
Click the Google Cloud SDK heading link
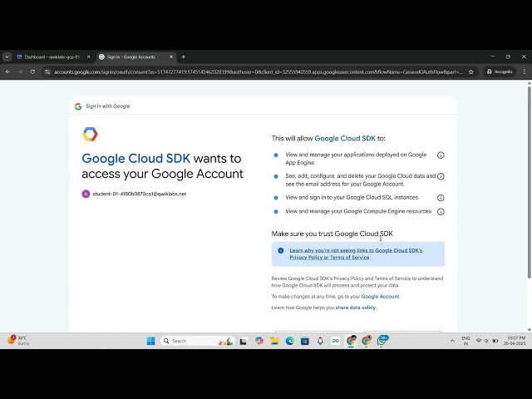coord(136,159)
